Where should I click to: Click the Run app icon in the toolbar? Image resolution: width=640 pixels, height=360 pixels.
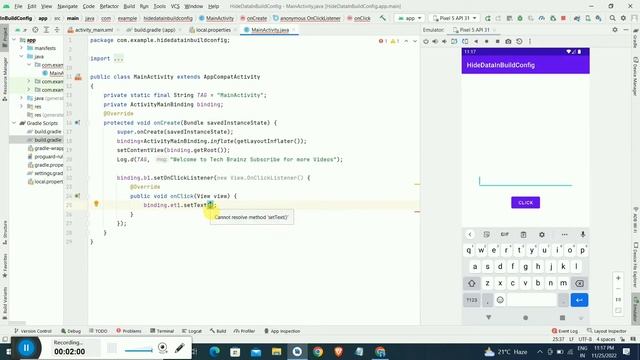487,18
